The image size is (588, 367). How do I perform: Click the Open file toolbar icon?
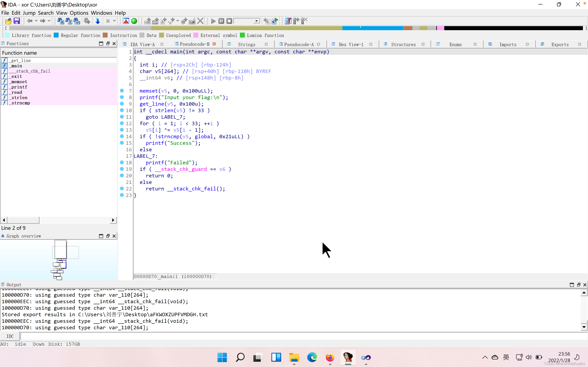click(8, 21)
